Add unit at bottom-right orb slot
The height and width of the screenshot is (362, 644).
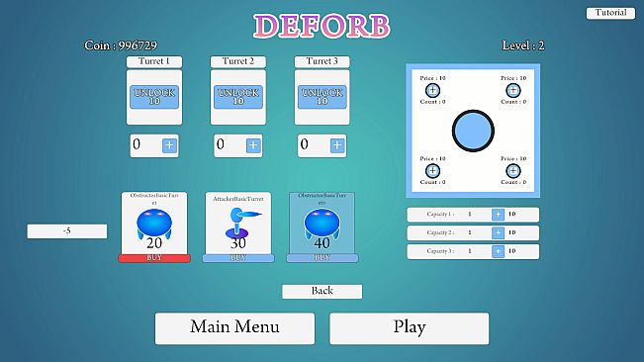513,170
